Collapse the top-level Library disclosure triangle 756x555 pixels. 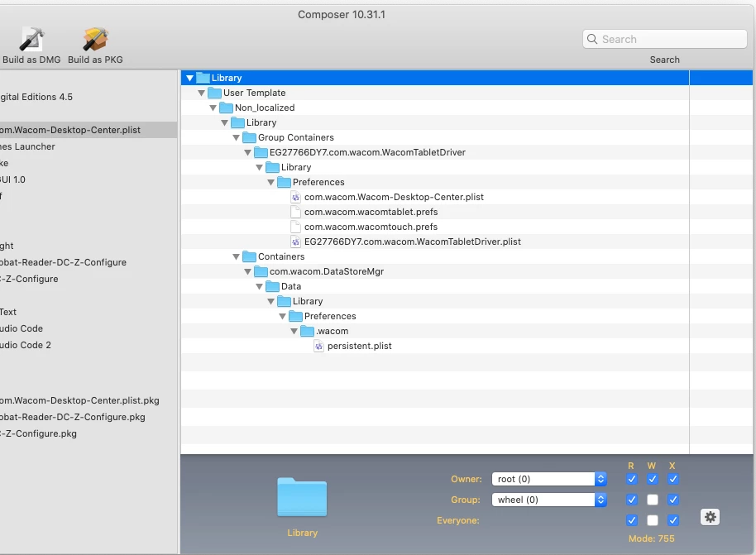point(189,78)
